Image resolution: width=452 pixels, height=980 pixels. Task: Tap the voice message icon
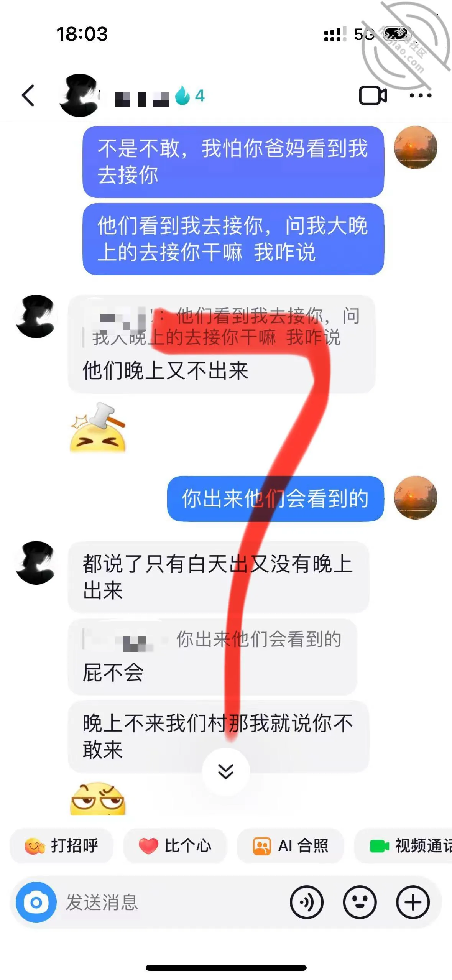pos(307,903)
